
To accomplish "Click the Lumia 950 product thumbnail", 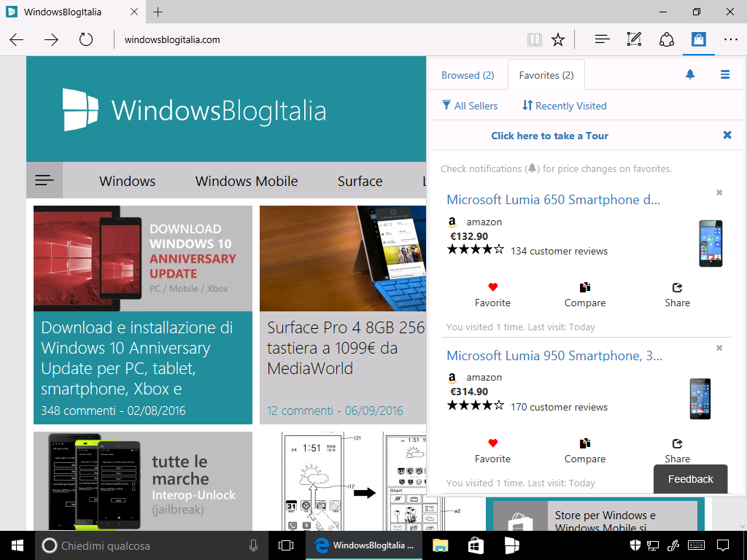I will pyautogui.click(x=700, y=399).
